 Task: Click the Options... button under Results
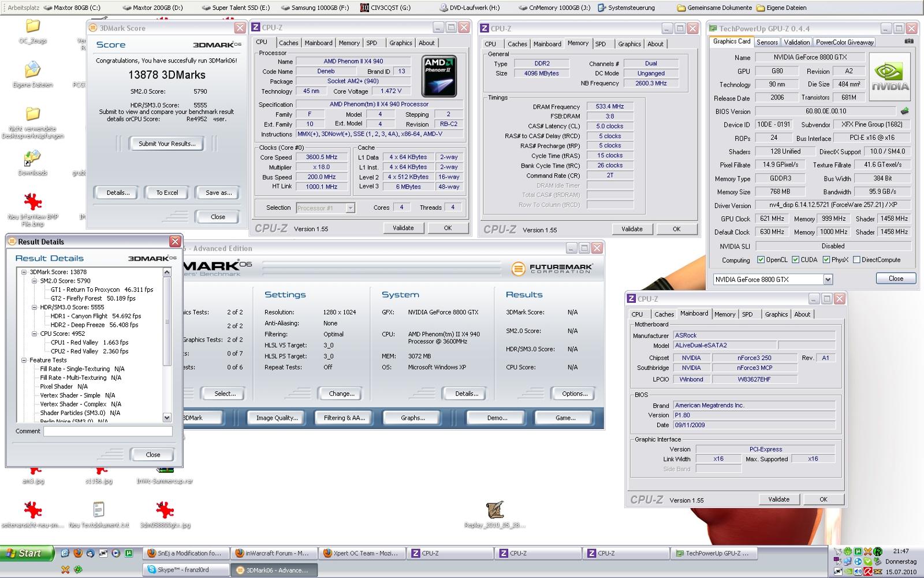coord(575,394)
